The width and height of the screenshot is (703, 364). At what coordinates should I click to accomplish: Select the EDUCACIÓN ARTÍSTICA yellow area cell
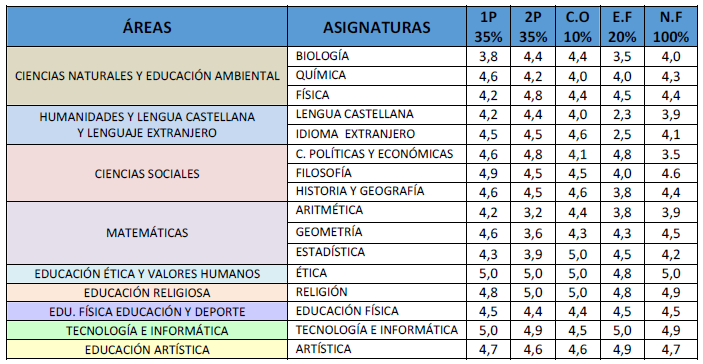point(147,349)
